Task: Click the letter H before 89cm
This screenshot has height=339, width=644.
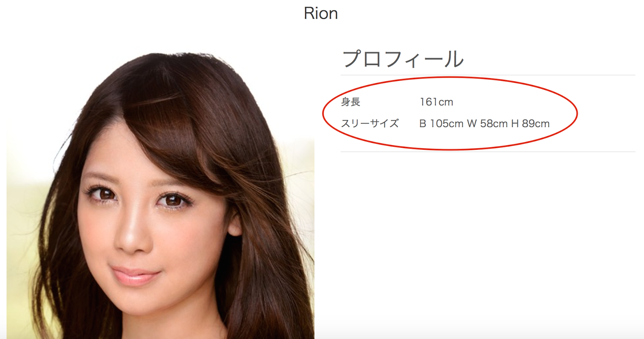Action: (515, 124)
